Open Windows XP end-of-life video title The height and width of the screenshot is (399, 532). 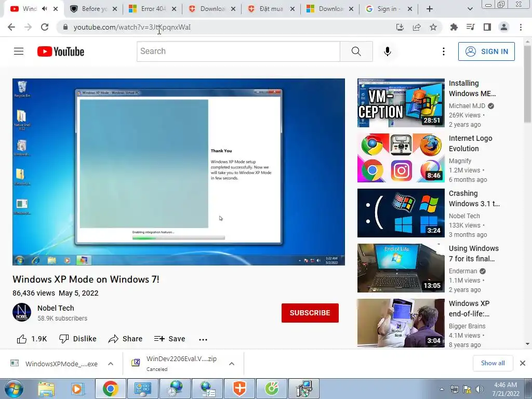tap(469, 309)
